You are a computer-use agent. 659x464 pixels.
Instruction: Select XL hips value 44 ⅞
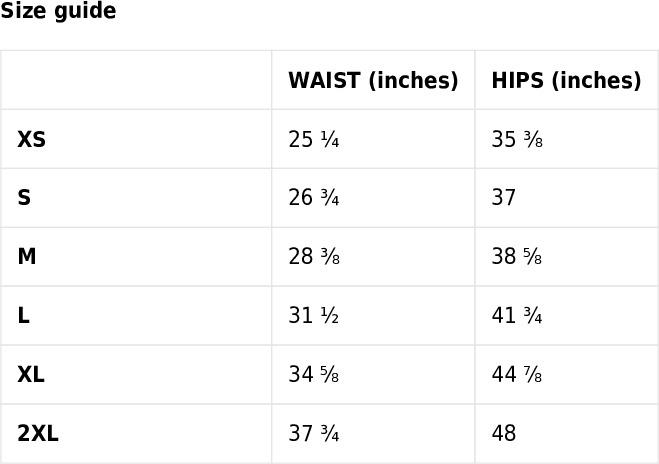(517, 374)
